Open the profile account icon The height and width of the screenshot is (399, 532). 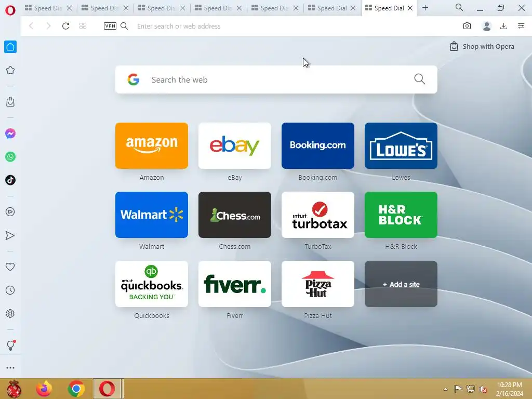pyautogui.click(x=486, y=26)
